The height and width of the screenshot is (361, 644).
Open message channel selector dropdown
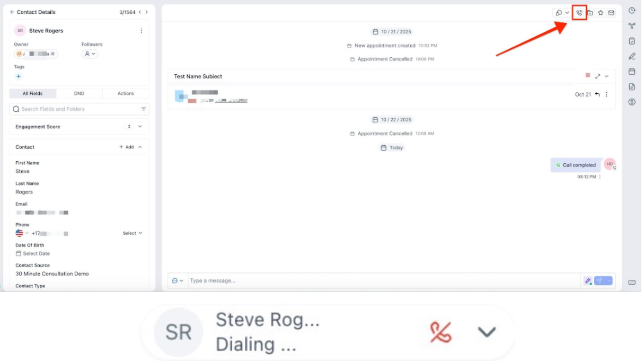pyautogui.click(x=178, y=280)
